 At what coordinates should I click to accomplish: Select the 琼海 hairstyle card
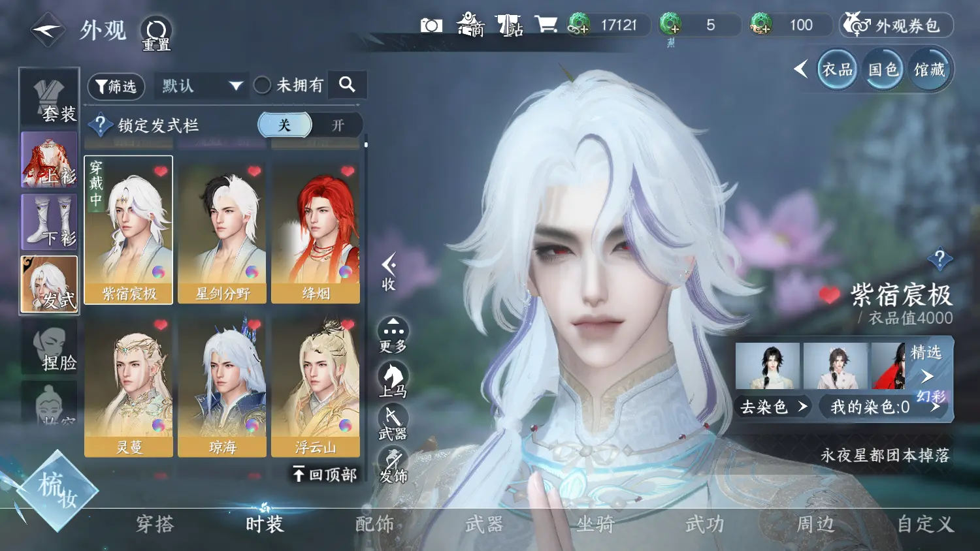[222, 386]
